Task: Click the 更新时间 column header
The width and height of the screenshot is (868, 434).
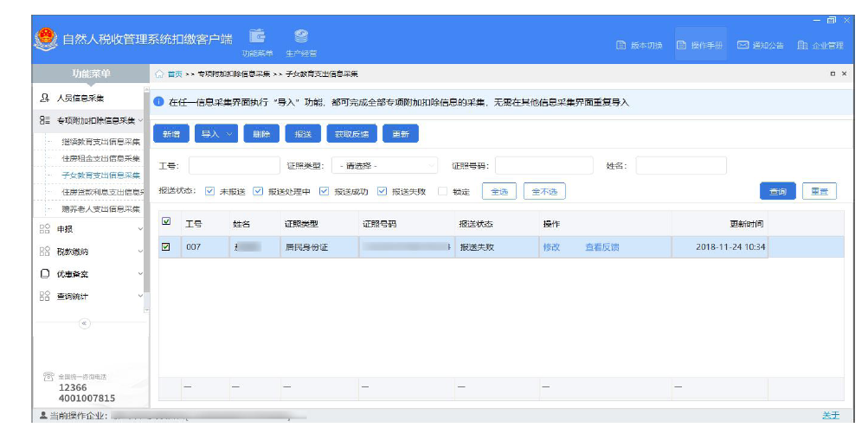Action: 746,224
